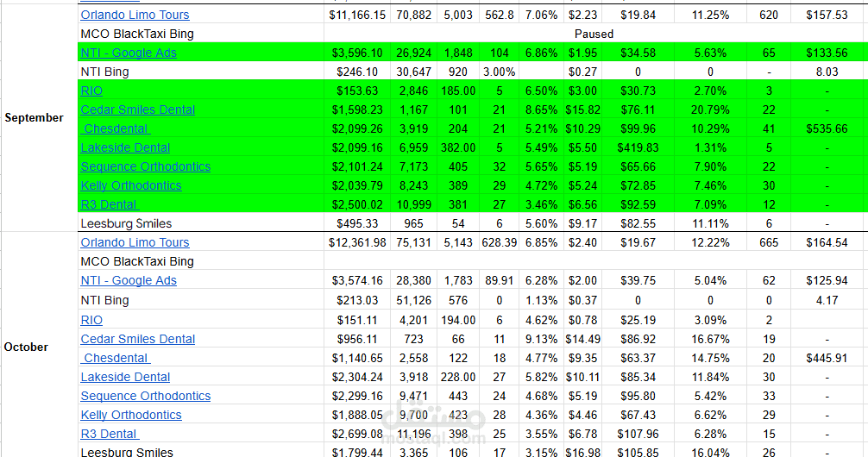Select cell with $107.96
This screenshot has width=868, height=457.
point(638,434)
